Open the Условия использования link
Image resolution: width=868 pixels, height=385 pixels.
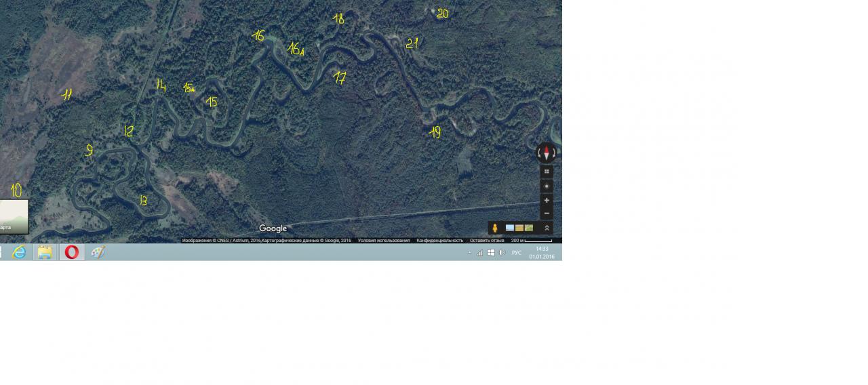tap(384, 241)
